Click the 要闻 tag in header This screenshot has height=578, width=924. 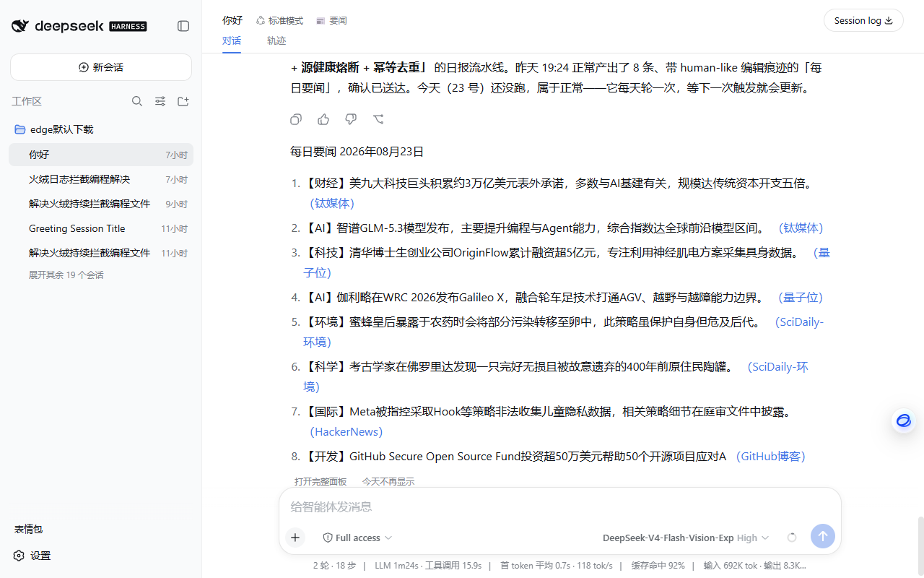332,21
